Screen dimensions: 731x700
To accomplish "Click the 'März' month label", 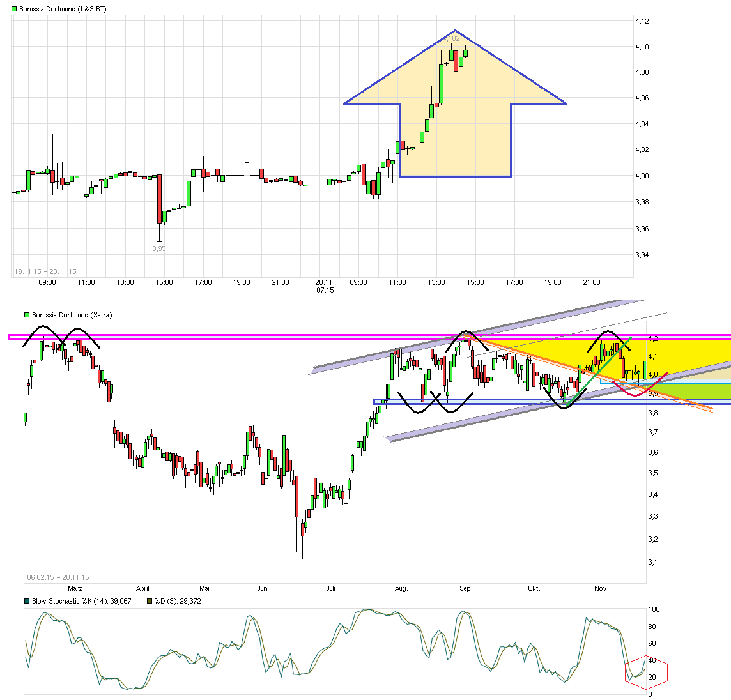I will (x=75, y=588).
